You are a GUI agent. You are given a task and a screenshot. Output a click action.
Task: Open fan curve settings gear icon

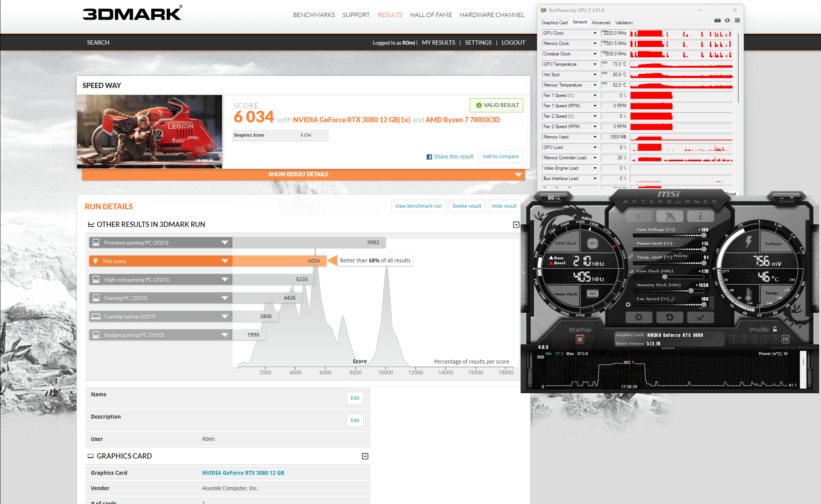pyautogui.click(x=628, y=304)
